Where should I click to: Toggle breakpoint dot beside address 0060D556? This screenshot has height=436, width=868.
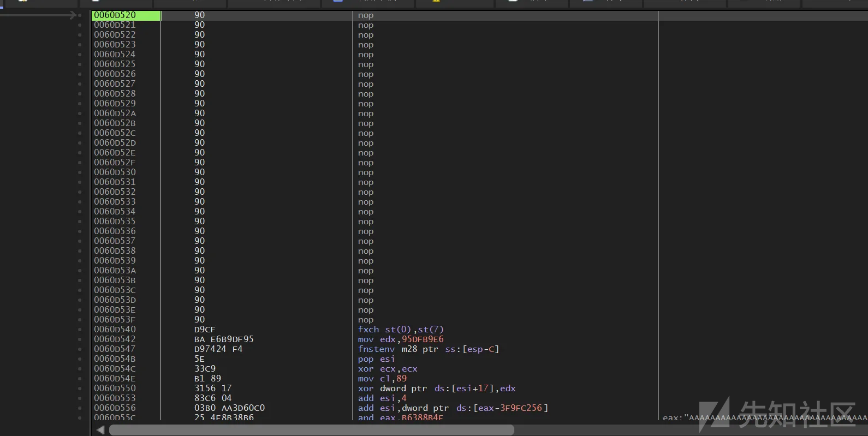80,408
